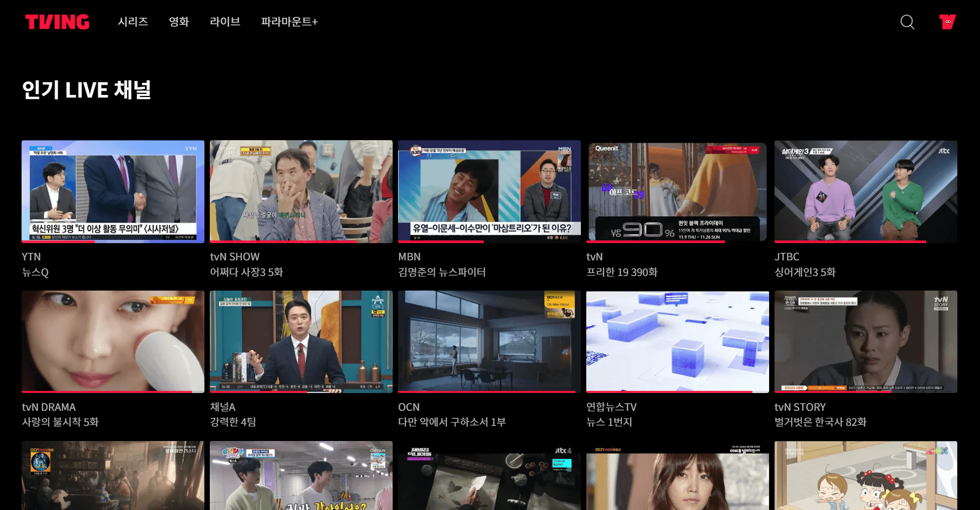Click the OCN channel name
Image resolution: width=980 pixels, height=510 pixels.
(x=409, y=407)
